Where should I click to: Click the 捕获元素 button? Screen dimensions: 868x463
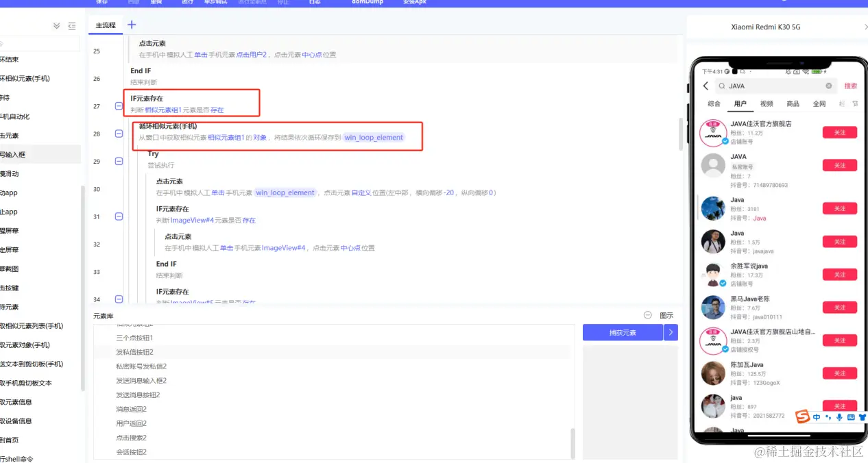click(623, 332)
